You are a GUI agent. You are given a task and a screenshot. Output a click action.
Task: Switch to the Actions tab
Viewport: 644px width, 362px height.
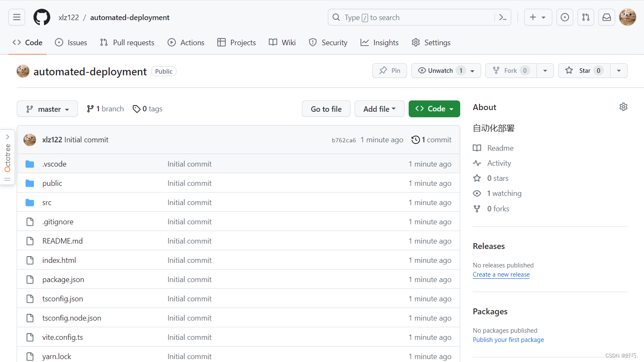pos(186,43)
